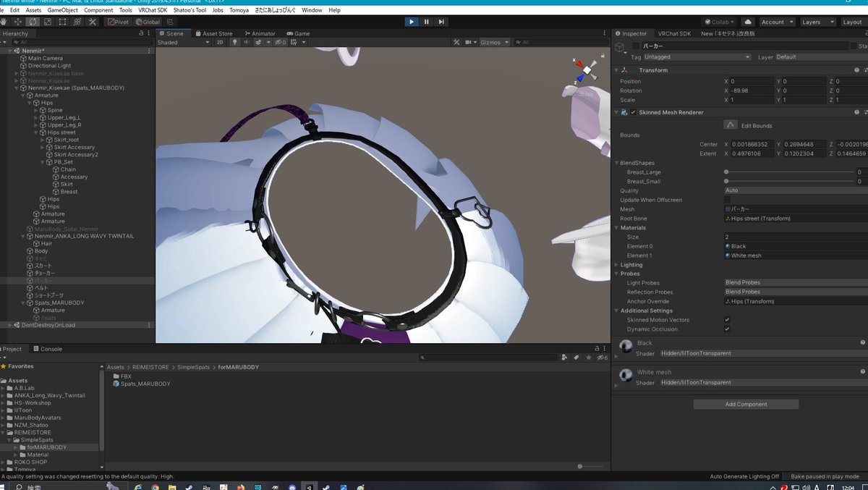Toggle Update When Offscreen checkbox
The width and height of the screenshot is (868, 490).
pos(727,200)
